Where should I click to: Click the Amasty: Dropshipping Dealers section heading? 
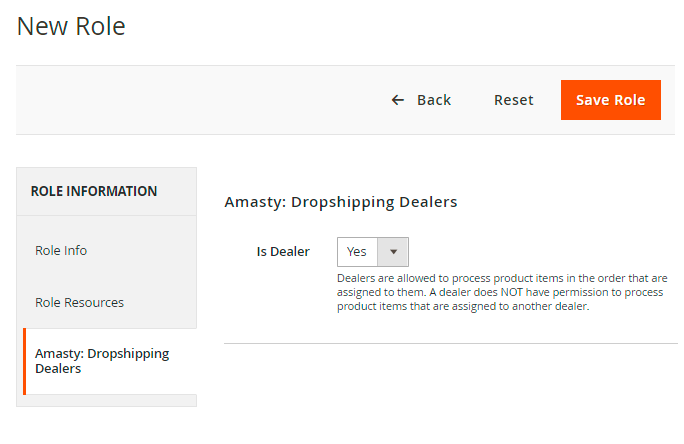pyautogui.click(x=341, y=202)
